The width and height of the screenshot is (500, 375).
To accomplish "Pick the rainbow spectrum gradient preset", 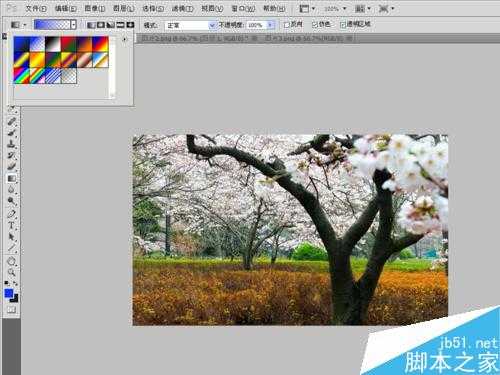I will click(21, 76).
